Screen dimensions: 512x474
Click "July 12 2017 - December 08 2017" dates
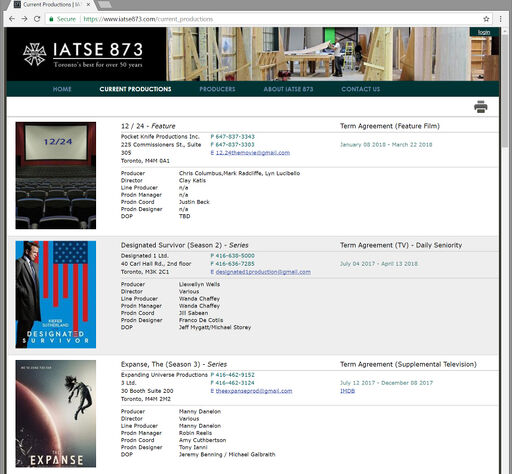tap(386, 383)
